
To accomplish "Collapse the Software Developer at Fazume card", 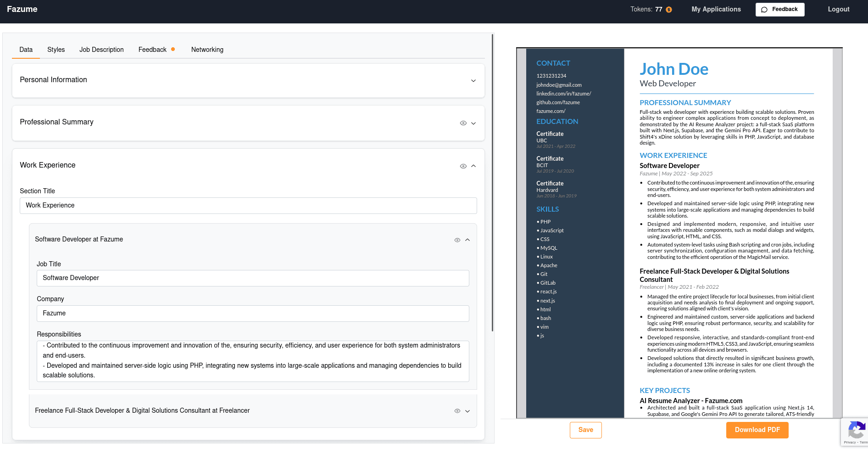I will 467,240.
